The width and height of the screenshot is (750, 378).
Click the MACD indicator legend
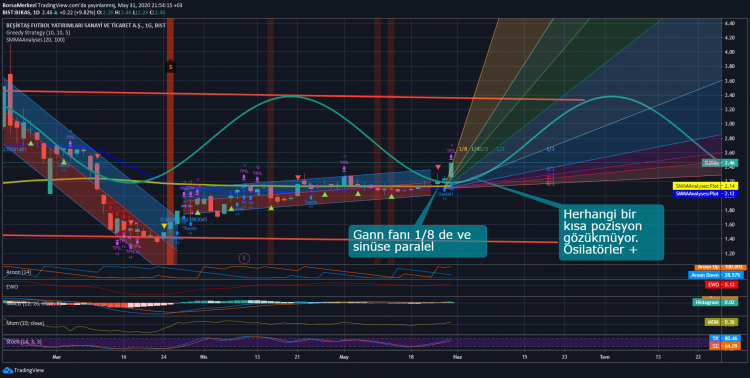coord(33,303)
